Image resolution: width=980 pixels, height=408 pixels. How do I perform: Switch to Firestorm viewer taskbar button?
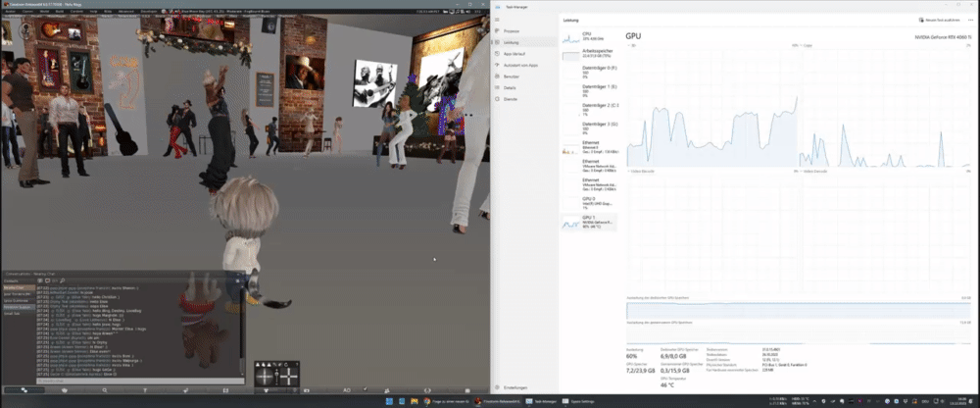tap(497, 401)
